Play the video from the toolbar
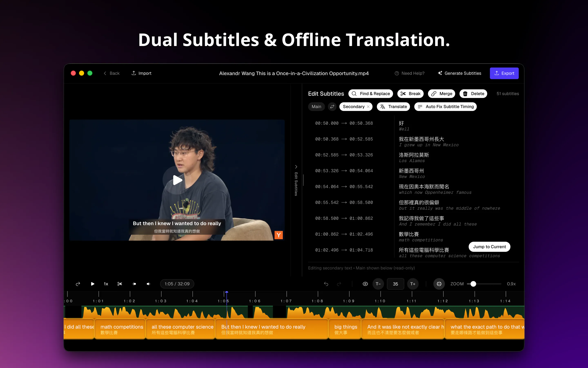The width and height of the screenshot is (588, 368). point(92,284)
